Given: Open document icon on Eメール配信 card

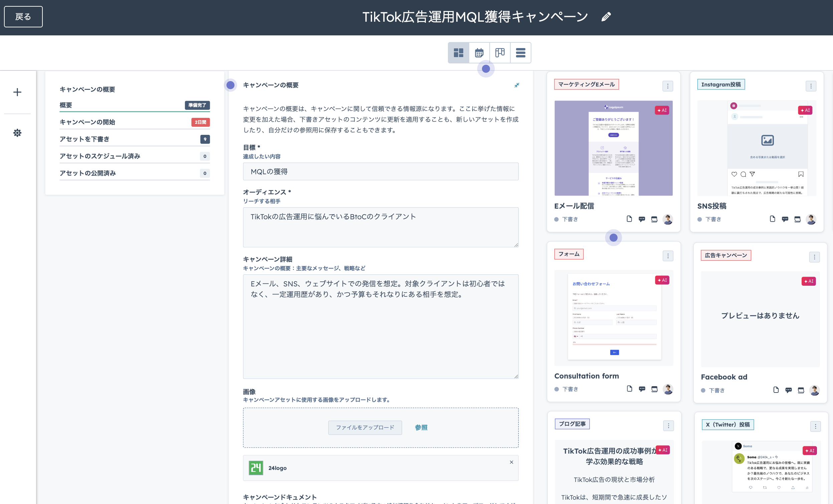Looking at the screenshot, I should point(629,219).
